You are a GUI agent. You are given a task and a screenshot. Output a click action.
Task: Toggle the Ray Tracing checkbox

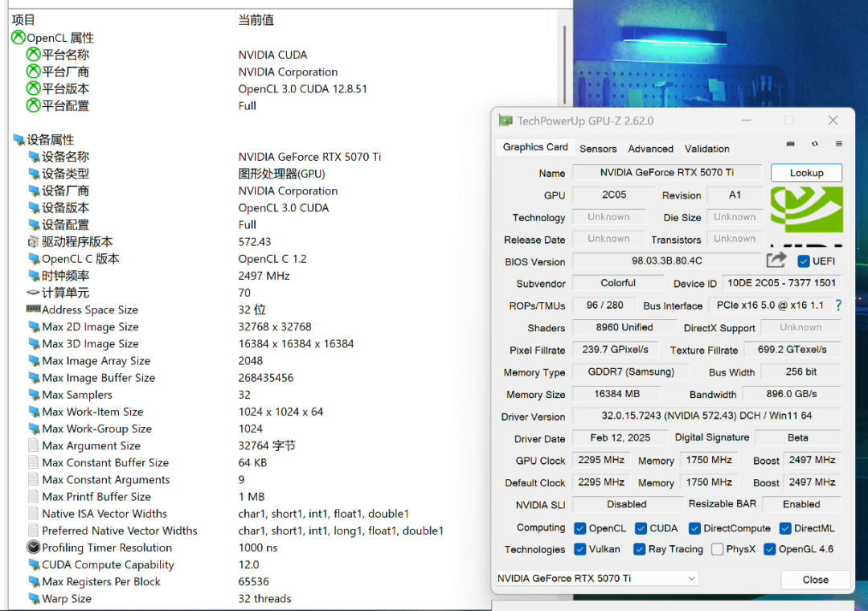coord(640,549)
